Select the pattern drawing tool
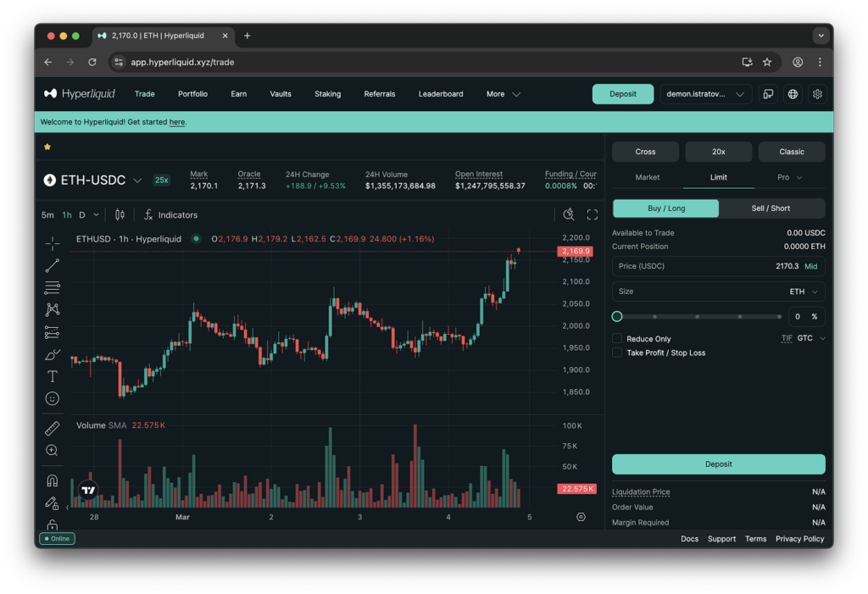This screenshot has height=594, width=868. [x=52, y=309]
